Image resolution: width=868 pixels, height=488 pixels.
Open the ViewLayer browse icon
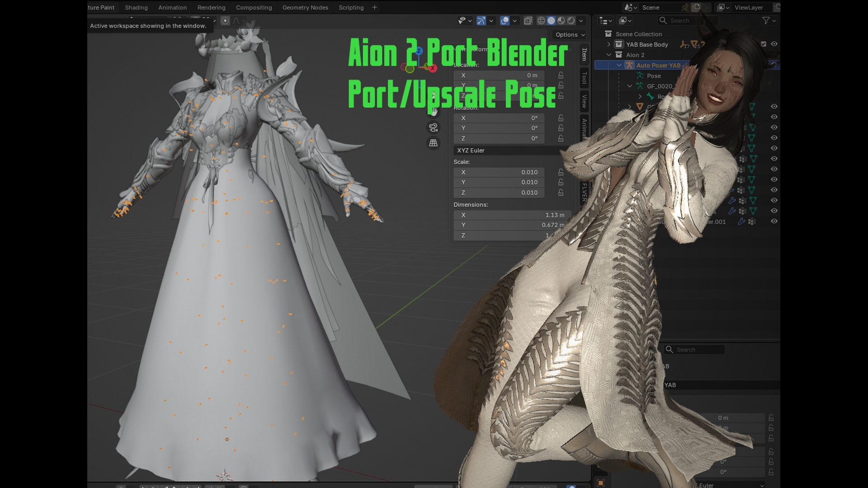723,8
